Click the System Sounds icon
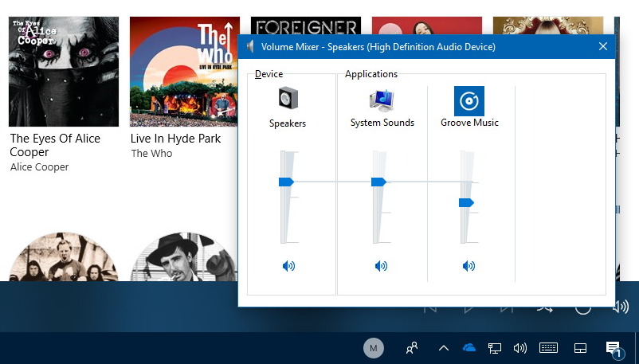Screen dimensions: 639x364 [382, 100]
